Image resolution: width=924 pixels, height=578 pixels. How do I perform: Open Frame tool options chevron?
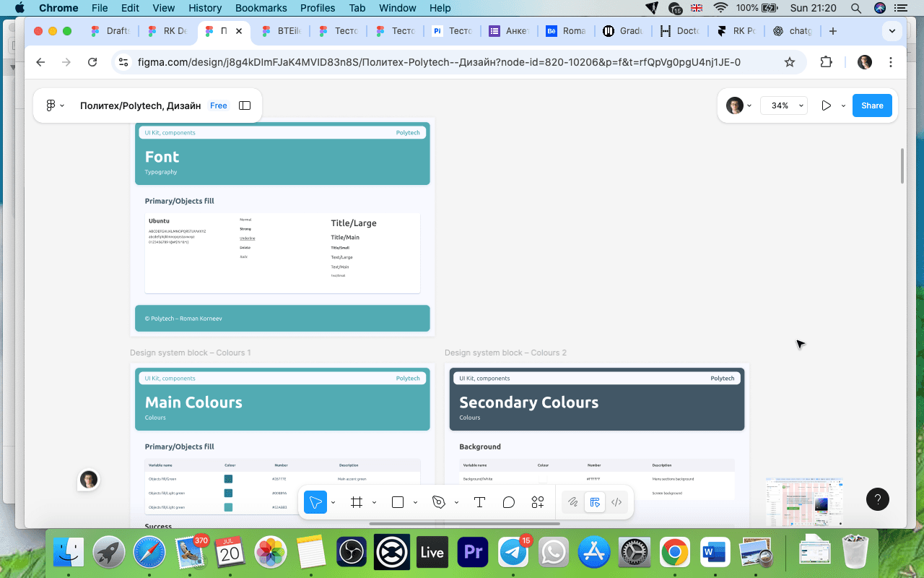point(374,502)
